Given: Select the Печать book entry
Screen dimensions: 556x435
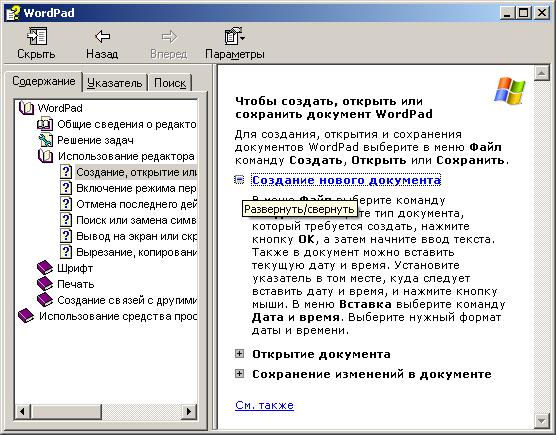Looking at the screenshot, I should (x=76, y=284).
